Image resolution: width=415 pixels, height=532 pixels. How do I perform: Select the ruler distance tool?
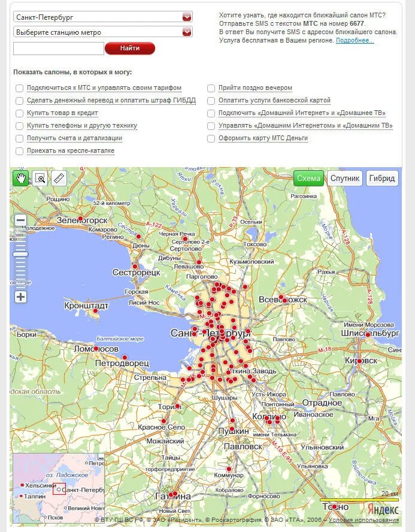59,178
